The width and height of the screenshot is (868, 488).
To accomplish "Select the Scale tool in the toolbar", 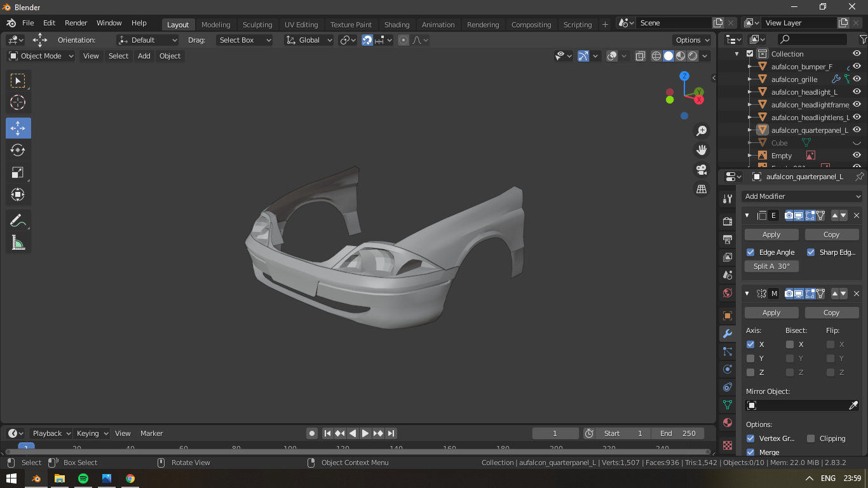I will [18, 173].
